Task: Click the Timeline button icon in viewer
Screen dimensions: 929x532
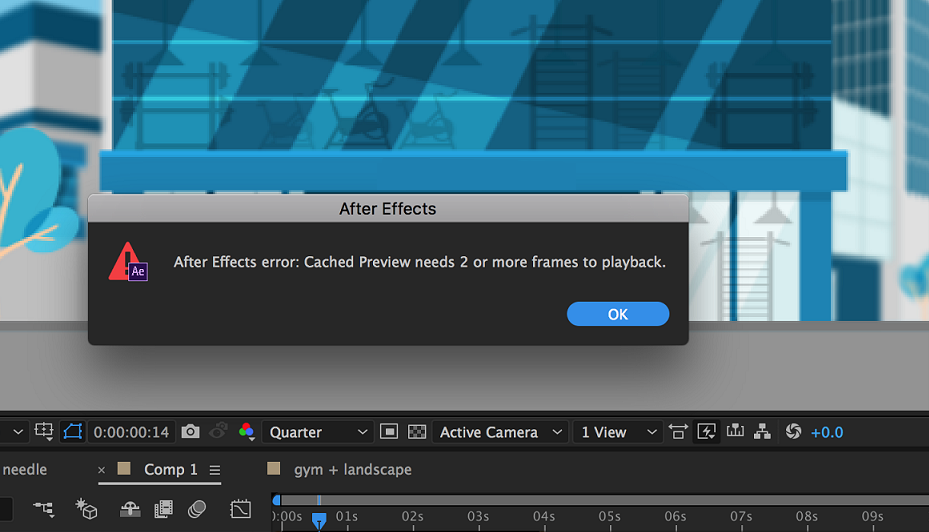Action: click(735, 431)
